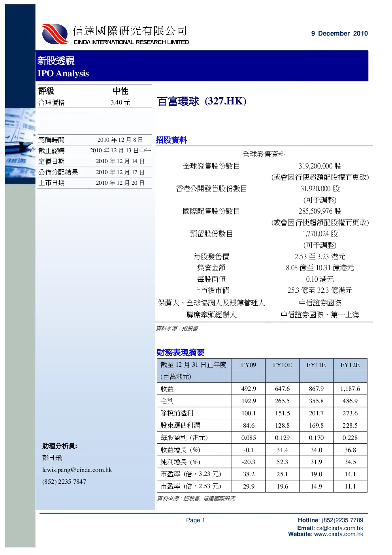Click revenue growth cell -0.1
Viewport: 392px width, 555px height.
(249, 450)
